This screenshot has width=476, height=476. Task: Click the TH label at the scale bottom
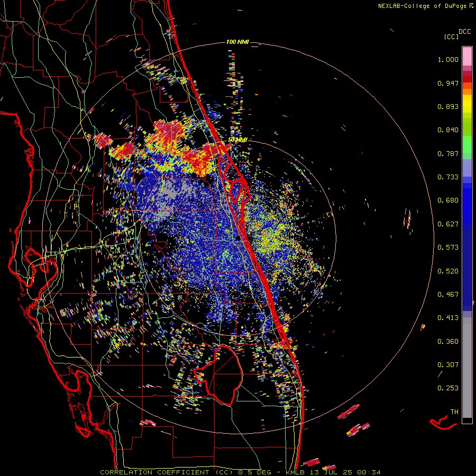click(x=454, y=412)
